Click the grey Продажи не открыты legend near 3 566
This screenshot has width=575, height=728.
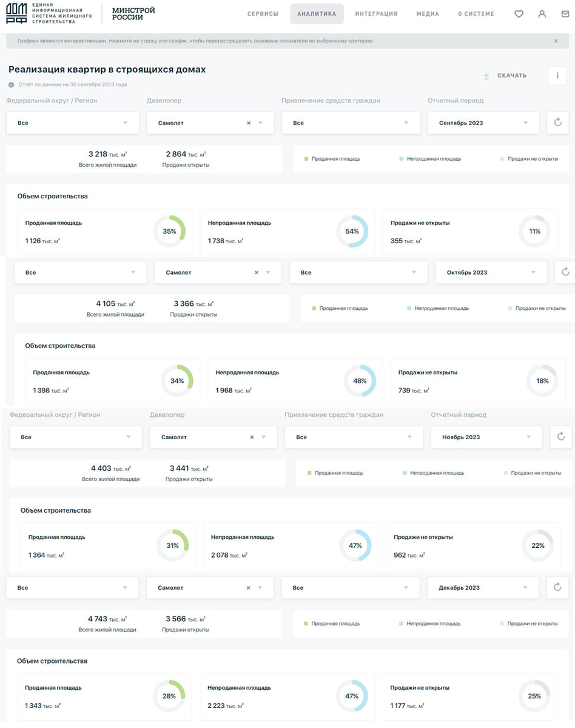pos(530,624)
